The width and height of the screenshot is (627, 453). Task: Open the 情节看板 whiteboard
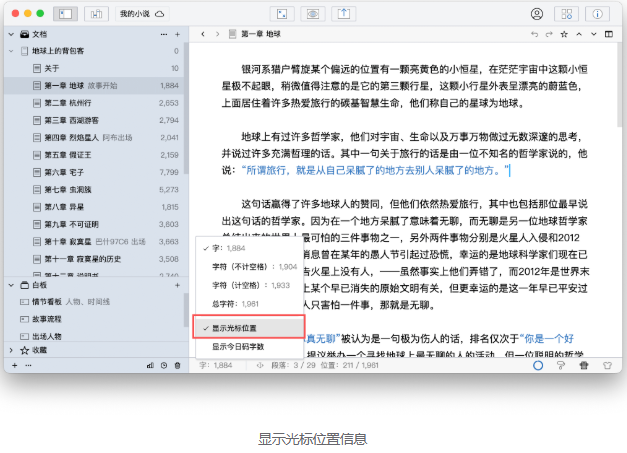tap(94, 302)
